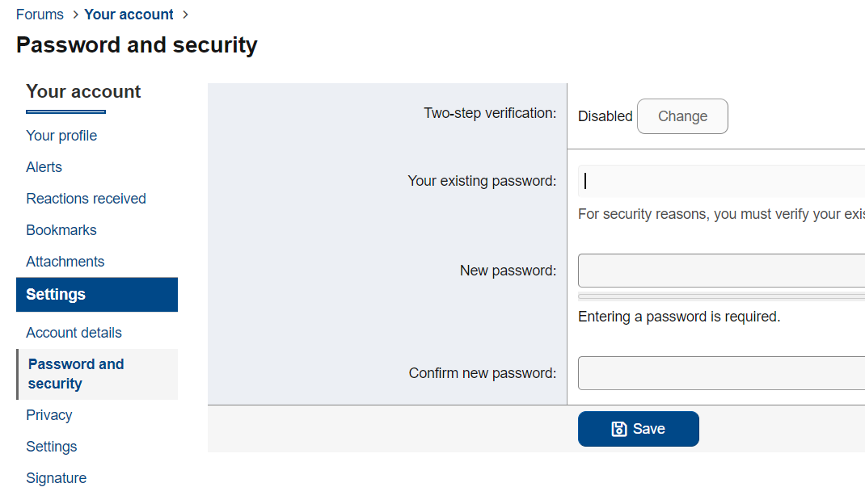Select Password and security sidebar item

pyautogui.click(x=76, y=374)
